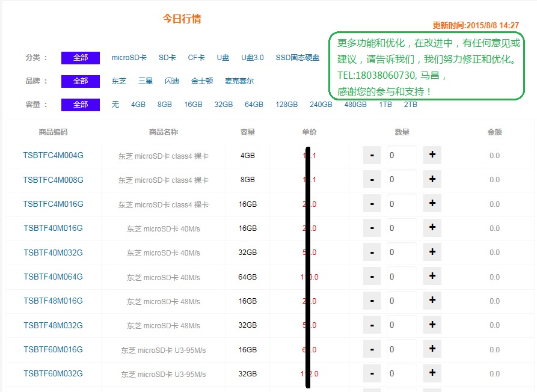The height and width of the screenshot is (392, 537).
Task: Filter brand by 三星
Action: pyautogui.click(x=145, y=81)
